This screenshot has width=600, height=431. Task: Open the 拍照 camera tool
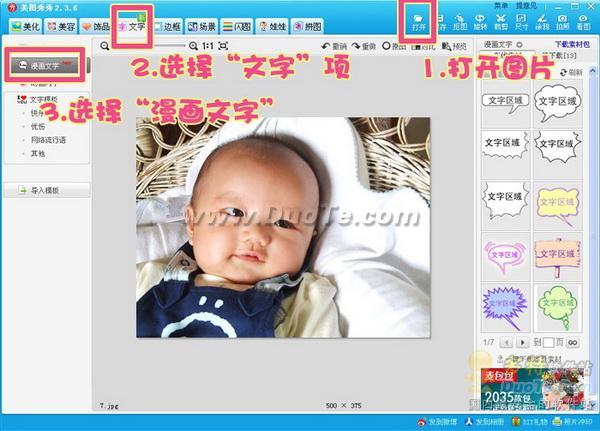tap(562, 23)
